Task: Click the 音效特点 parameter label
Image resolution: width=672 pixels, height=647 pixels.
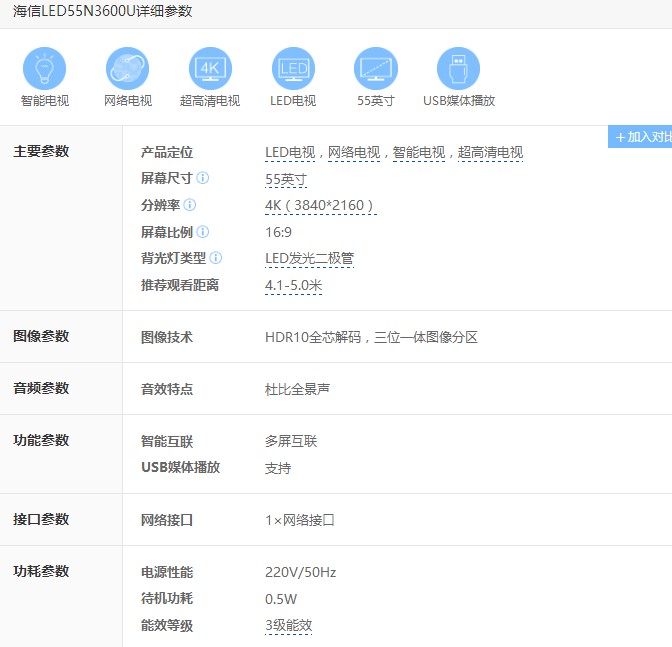Action: 167,389
